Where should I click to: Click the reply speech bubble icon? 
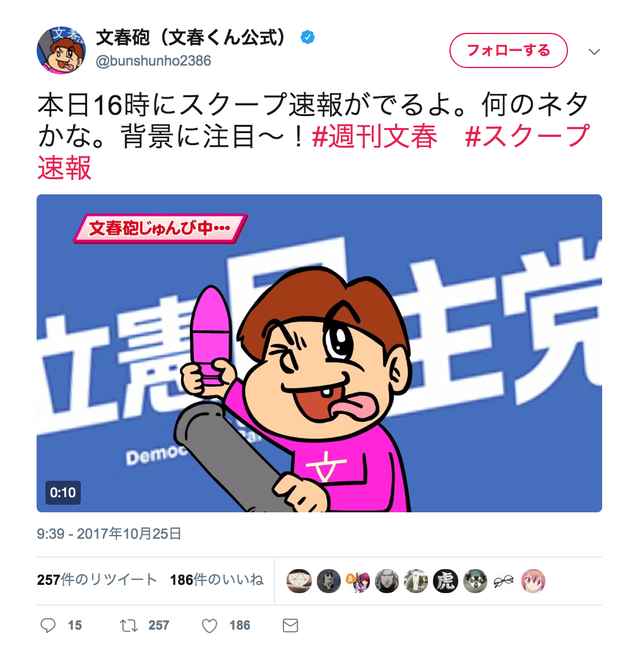tap(48, 625)
